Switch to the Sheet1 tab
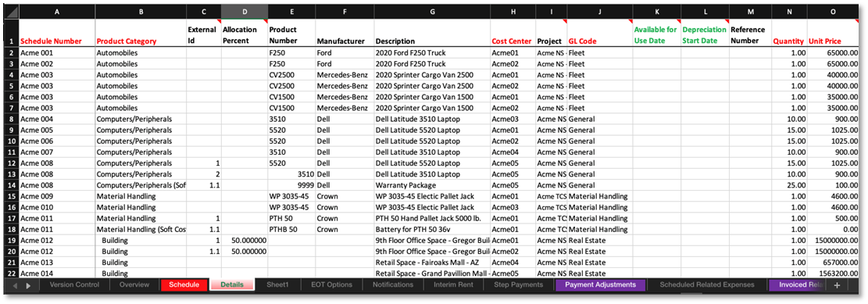Image resolution: width=868 pixels, height=304 pixels. (278, 284)
